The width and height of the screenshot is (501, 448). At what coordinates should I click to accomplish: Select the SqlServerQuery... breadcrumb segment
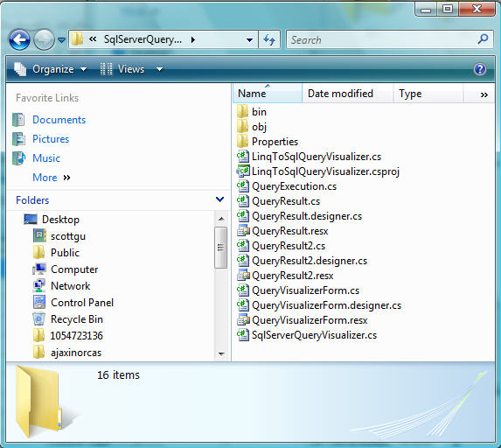(x=143, y=39)
